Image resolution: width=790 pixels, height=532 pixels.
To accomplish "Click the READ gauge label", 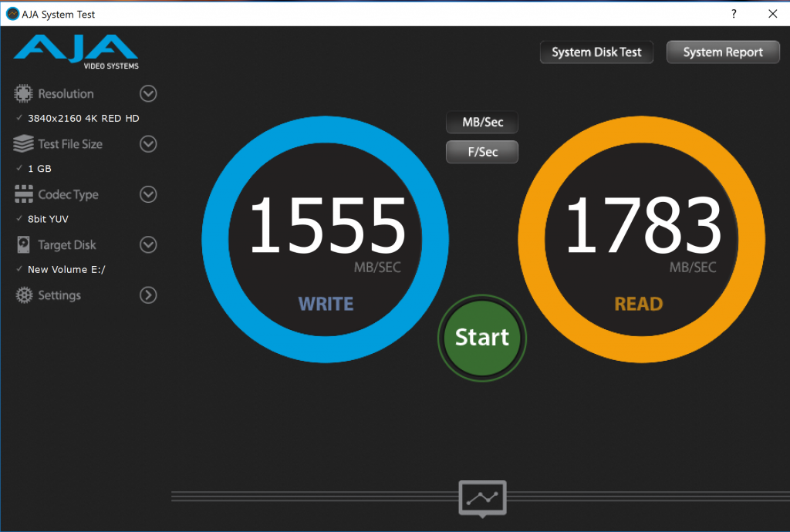I will [x=638, y=304].
